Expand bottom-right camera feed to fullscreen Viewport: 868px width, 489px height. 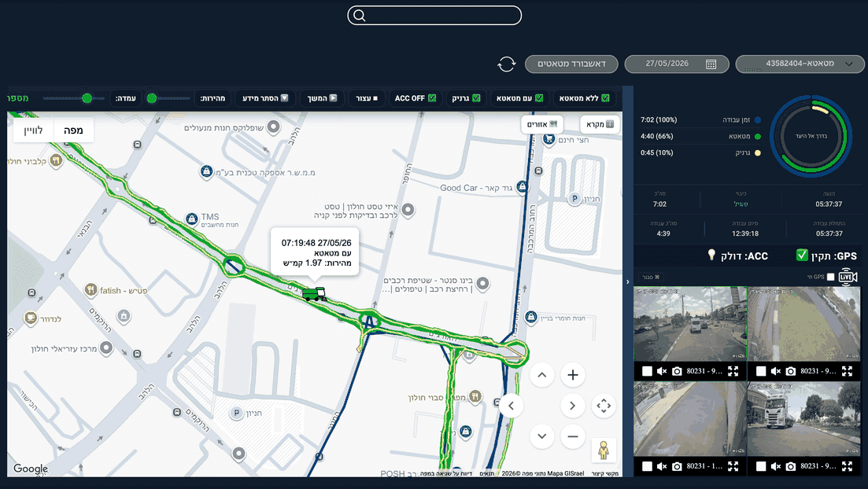click(x=847, y=466)
